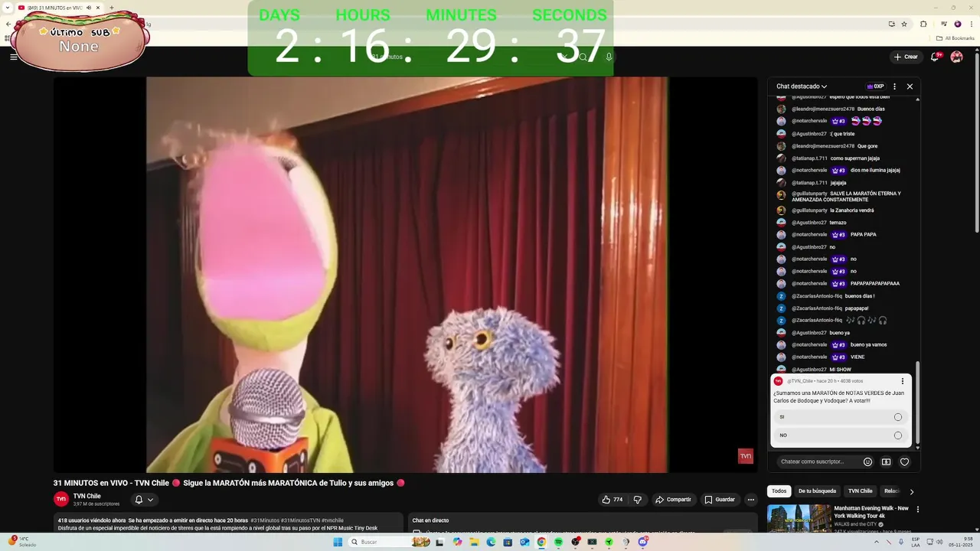Select NO radio option in the poll
The height and width of the screenshot is (551, 980).
[x=898, y=435]
